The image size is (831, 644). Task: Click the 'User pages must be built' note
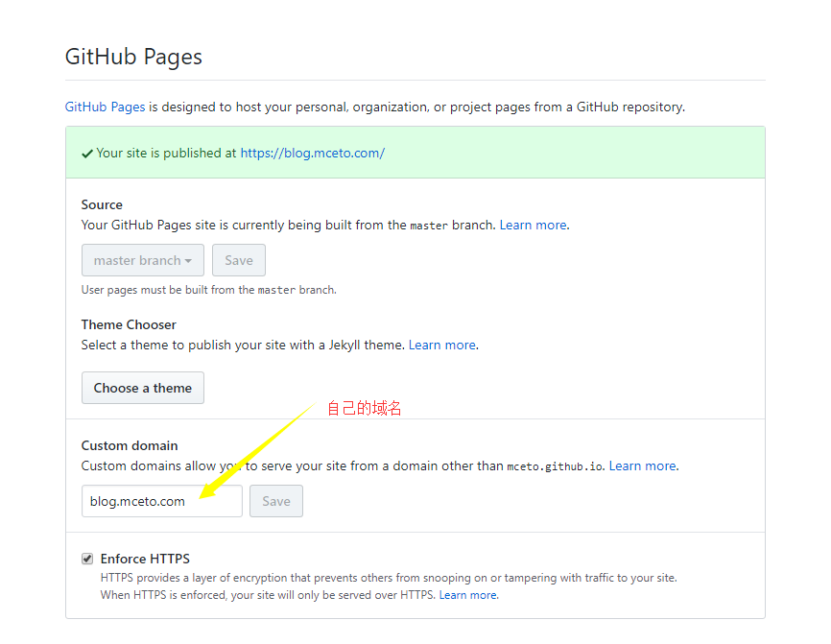(x=209, y=290)
